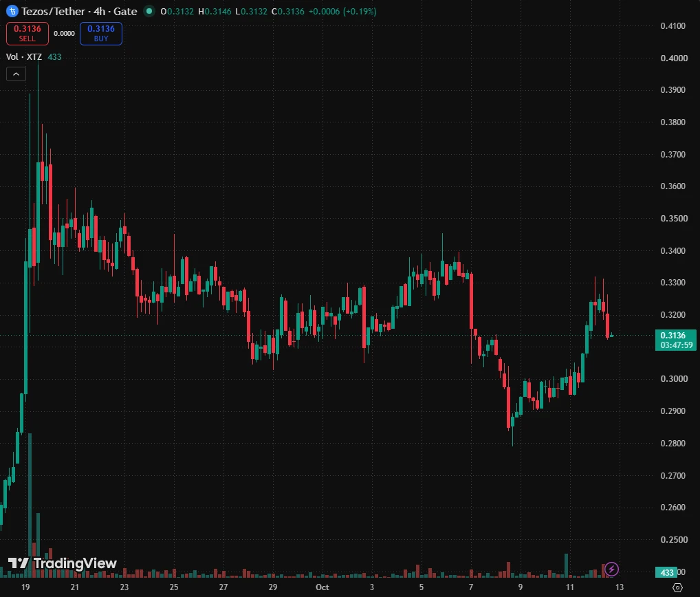The width and height of the screenshot is (700, 597).
Task: Collapse the indicator legend with the chevron
Action: tap(16, 74)
